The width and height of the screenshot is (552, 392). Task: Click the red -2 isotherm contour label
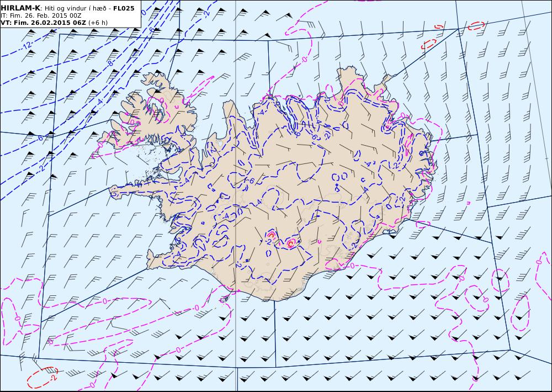point(53,378)
